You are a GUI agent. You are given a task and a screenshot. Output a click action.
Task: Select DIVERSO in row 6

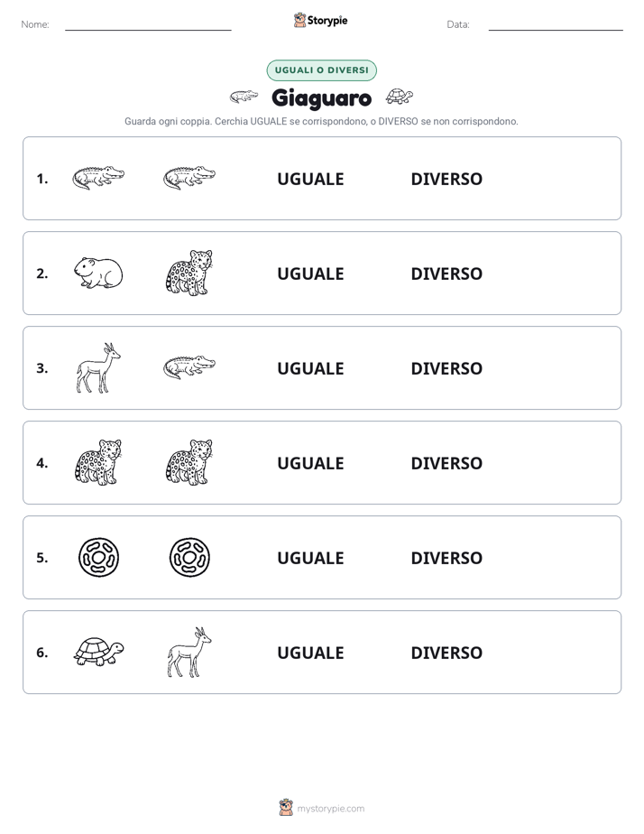446,653
